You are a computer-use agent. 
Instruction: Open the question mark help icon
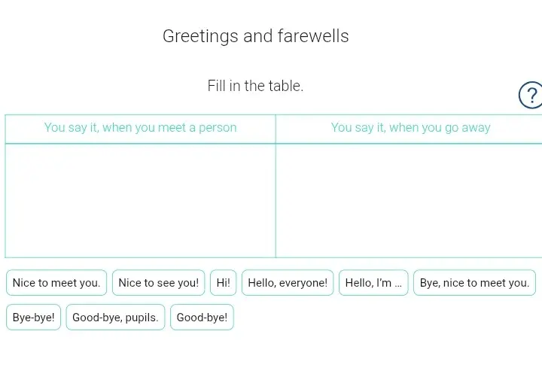pyautogui.click(x=531, y=95)
